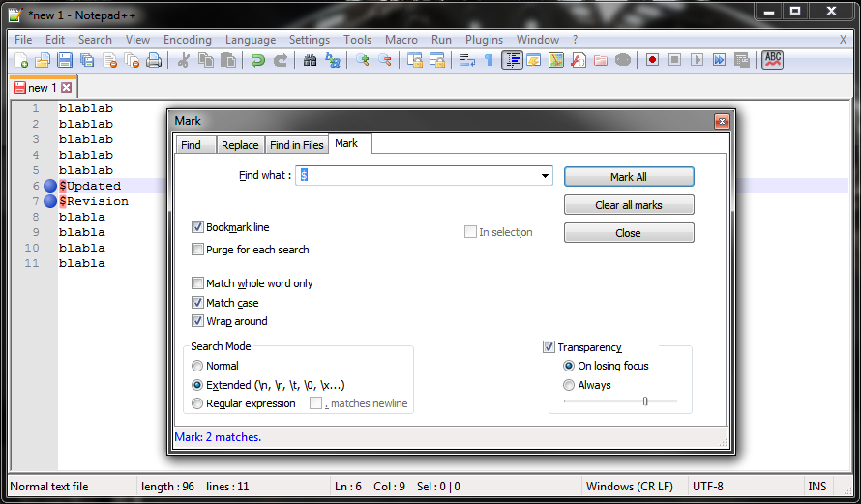Select Always transparency option
The height and width of the screenshot is (504, 861).
(x=569, y=385)
